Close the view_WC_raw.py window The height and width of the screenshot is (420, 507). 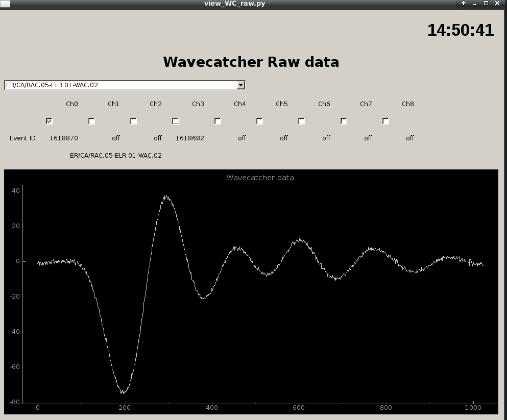click(x=498, y=4)
